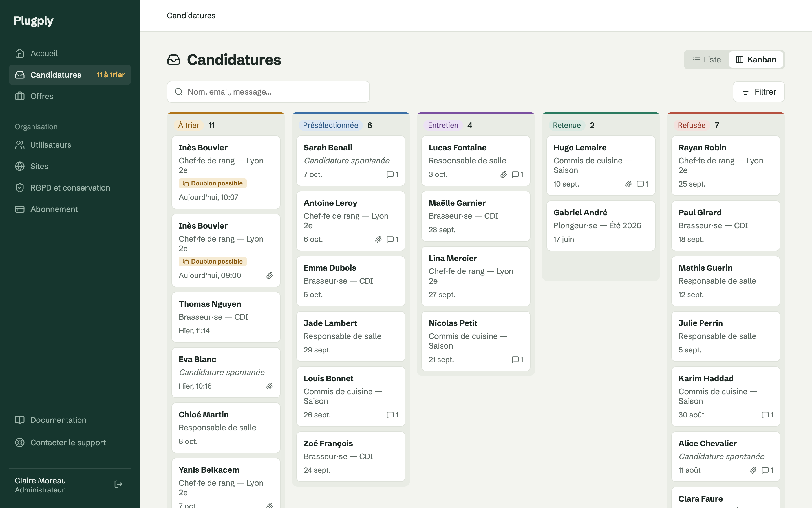The image size is (812, 508).
Task: Open the Mathis Guerin card
Action: [x=725, y=281]
